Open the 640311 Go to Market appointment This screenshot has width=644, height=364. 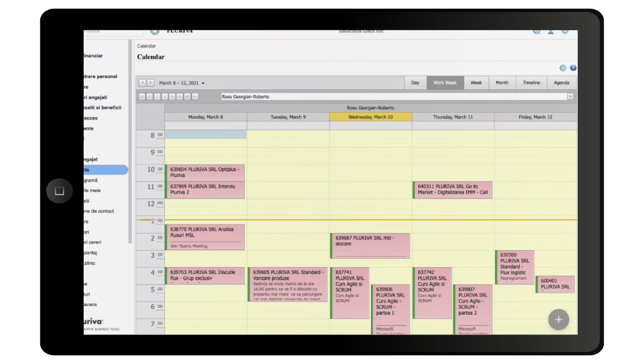[453, 190]
